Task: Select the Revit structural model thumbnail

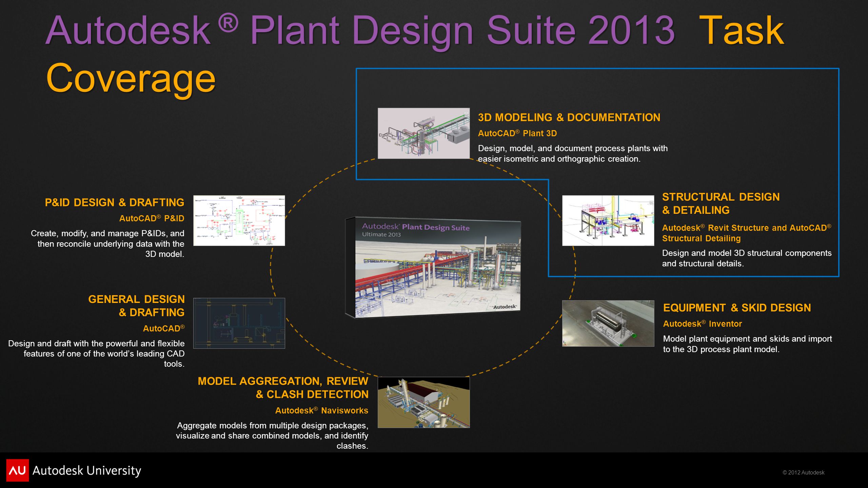Action: click(608, 221)
